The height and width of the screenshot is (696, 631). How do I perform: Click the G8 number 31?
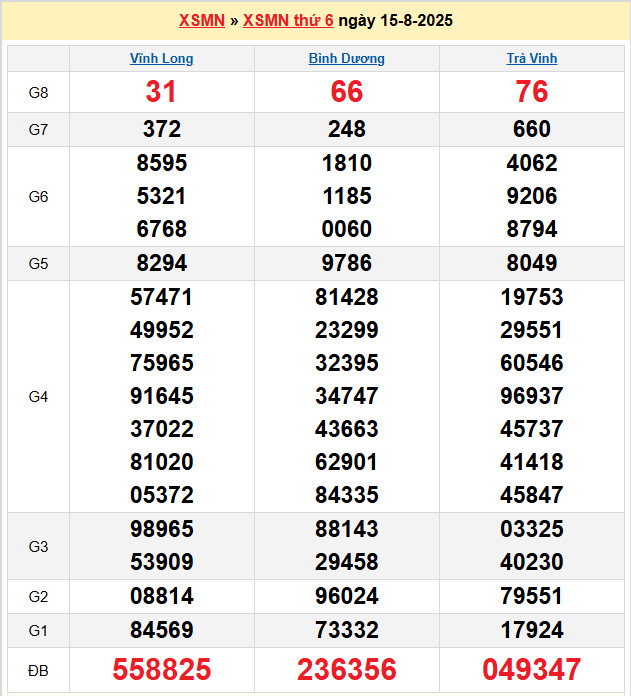pyautogui.click(x=162, y=92)
